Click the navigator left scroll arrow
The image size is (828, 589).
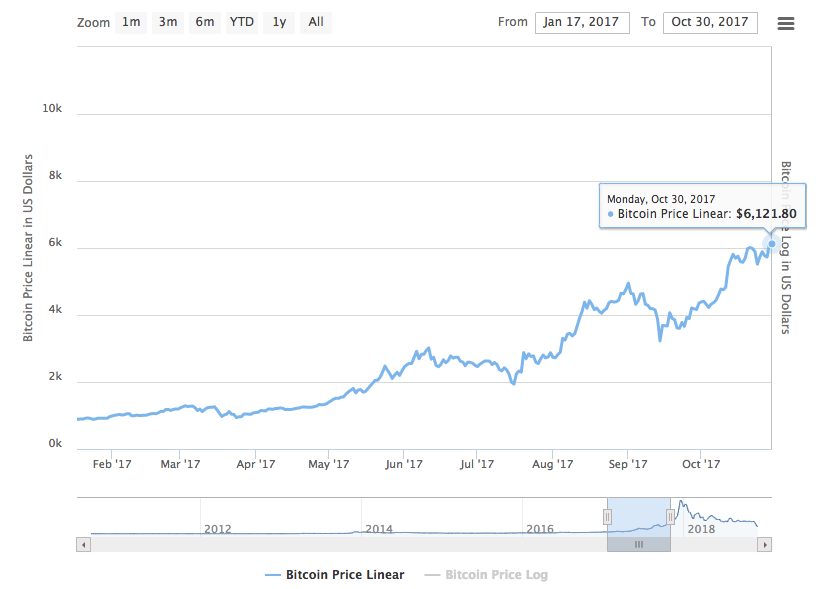(83, 545)
